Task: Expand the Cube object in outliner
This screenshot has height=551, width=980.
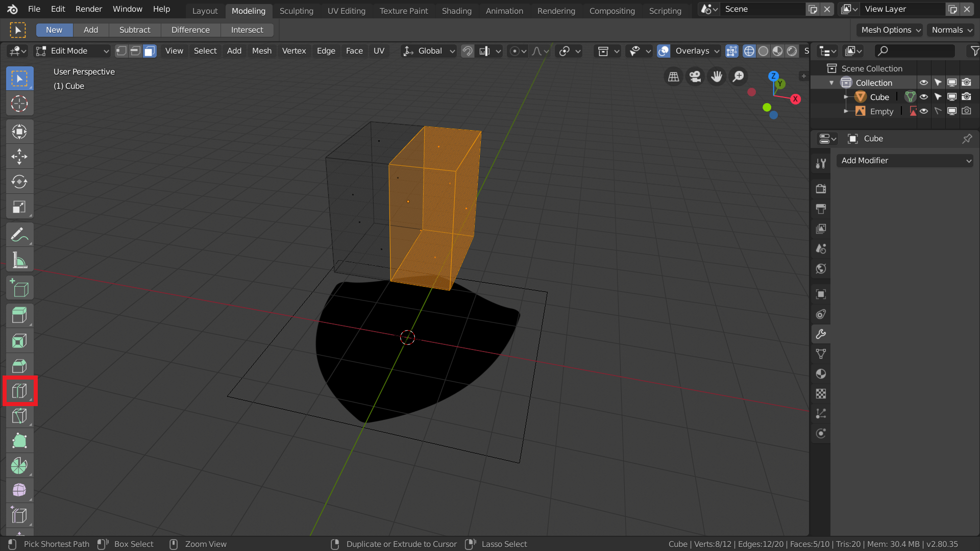Action: coord(846,97)
